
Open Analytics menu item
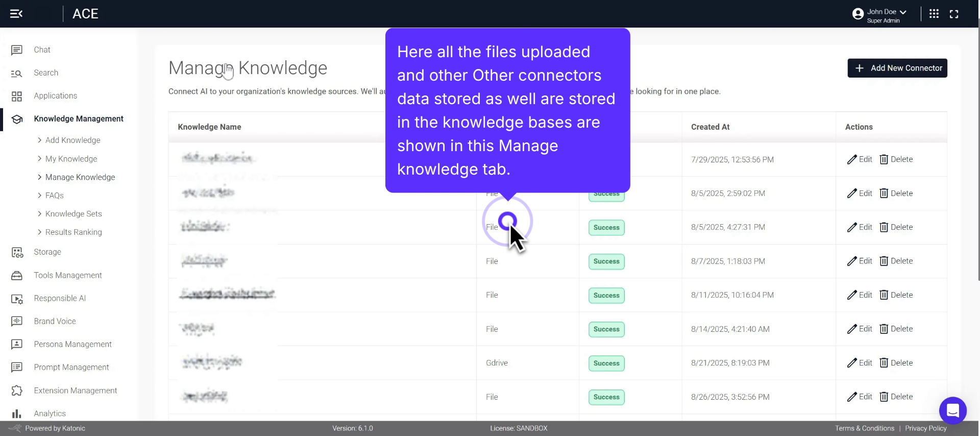50,414
